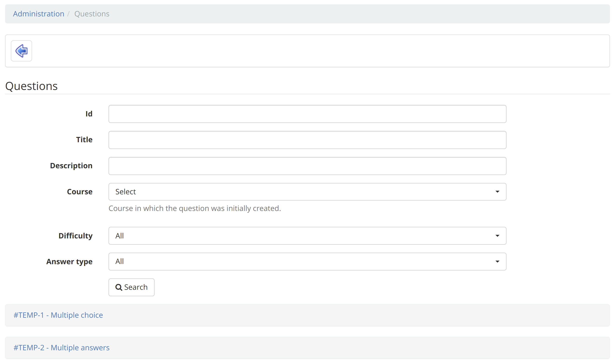
Task: Click the Course dropdown chevron arrow
Action: [497, 192]
